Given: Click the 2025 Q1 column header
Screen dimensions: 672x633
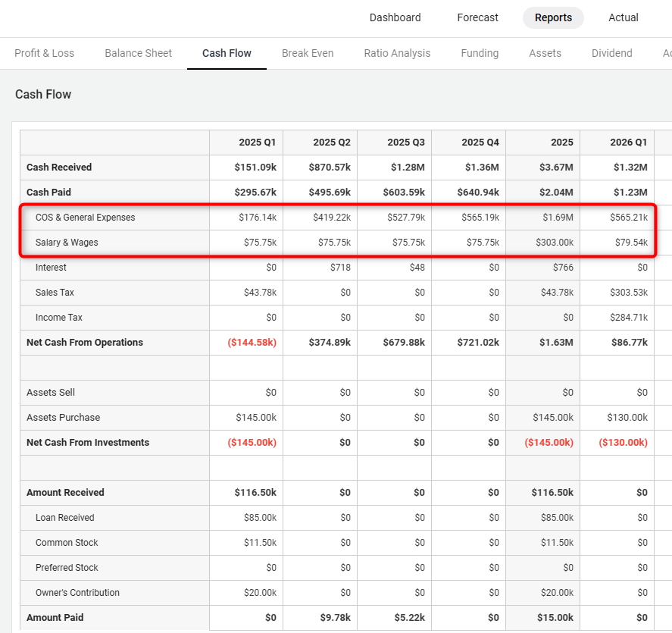Looking at the screenshot, I should click(257, 143).
